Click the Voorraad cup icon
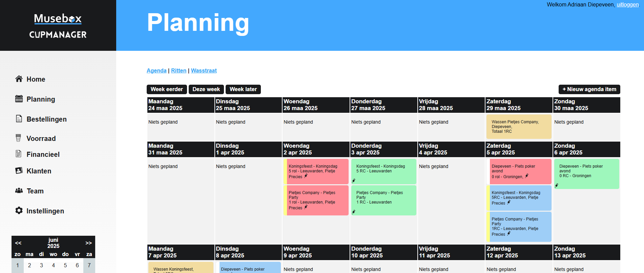Screen dimensions: 644x273 (18, 138)
